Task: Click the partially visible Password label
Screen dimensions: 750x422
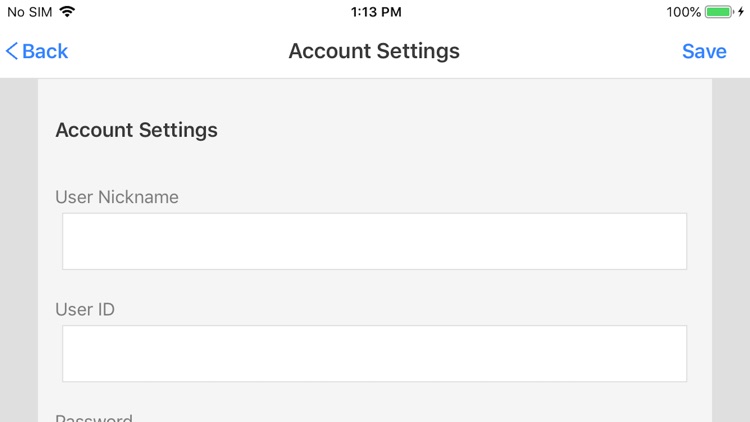Action: [94, 418]
